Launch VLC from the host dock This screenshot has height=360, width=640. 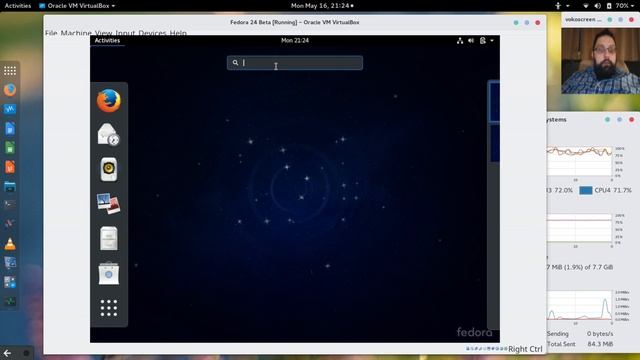click(10, 244)
